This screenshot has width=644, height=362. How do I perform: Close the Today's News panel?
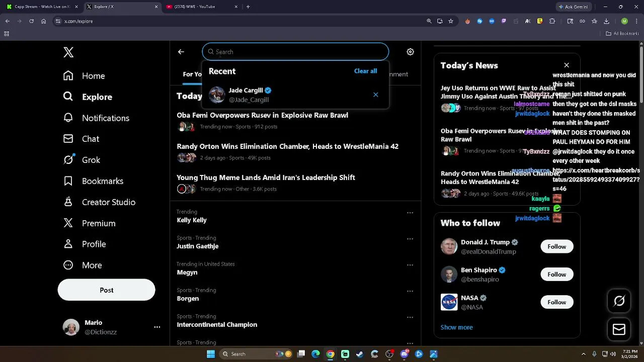click(567, 65)
